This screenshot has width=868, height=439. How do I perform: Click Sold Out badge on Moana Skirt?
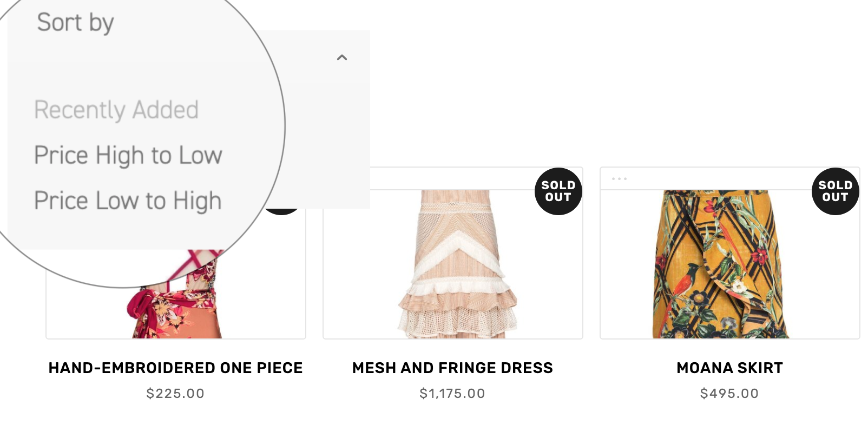(x=835, y=191)
